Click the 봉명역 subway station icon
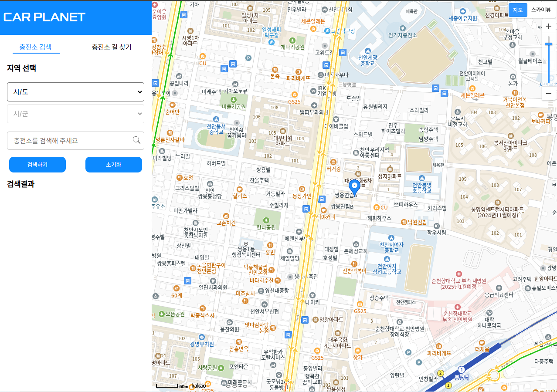Screen dimensions: 557x392 pyautogui.click(x=461, y=370)
